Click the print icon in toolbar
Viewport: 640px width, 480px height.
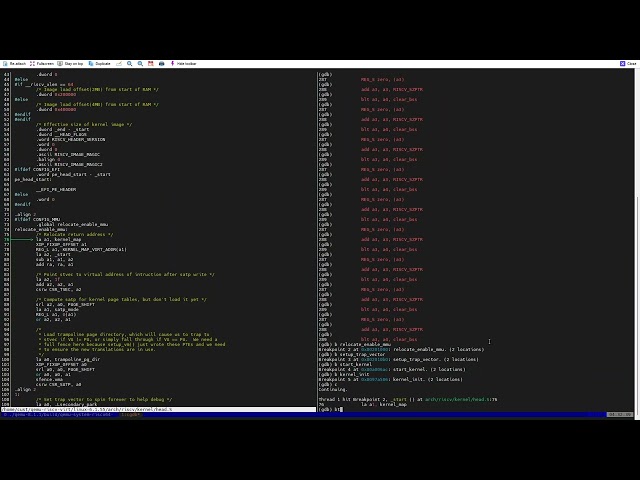pos(162,64)
